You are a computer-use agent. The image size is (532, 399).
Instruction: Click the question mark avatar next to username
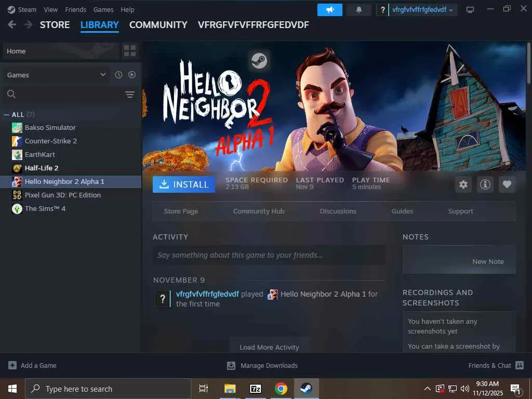(383, 10)
